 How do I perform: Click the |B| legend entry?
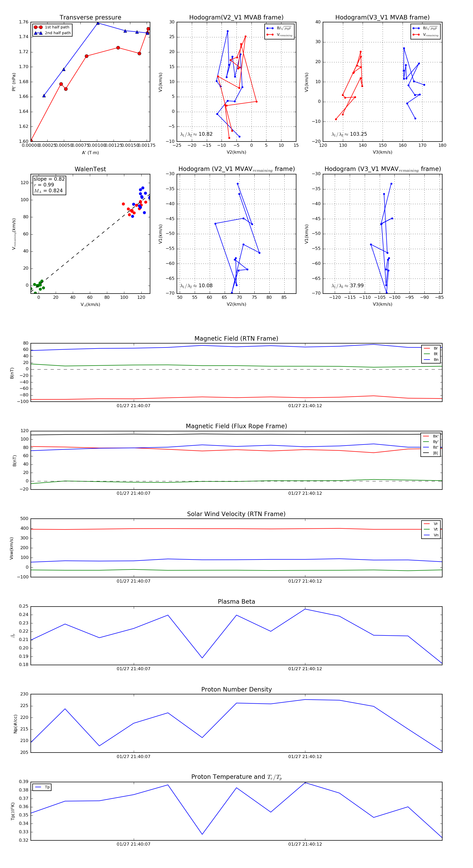click(x=431, y=453)
